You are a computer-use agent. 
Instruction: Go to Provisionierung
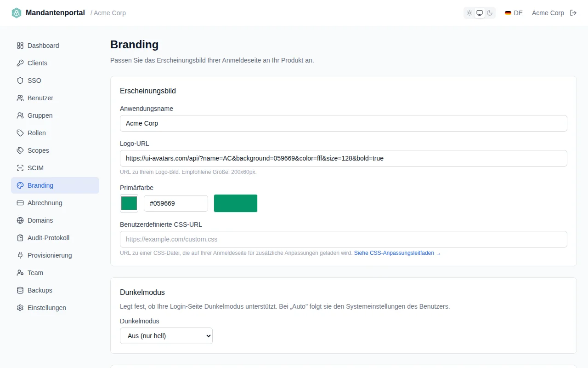55,255
